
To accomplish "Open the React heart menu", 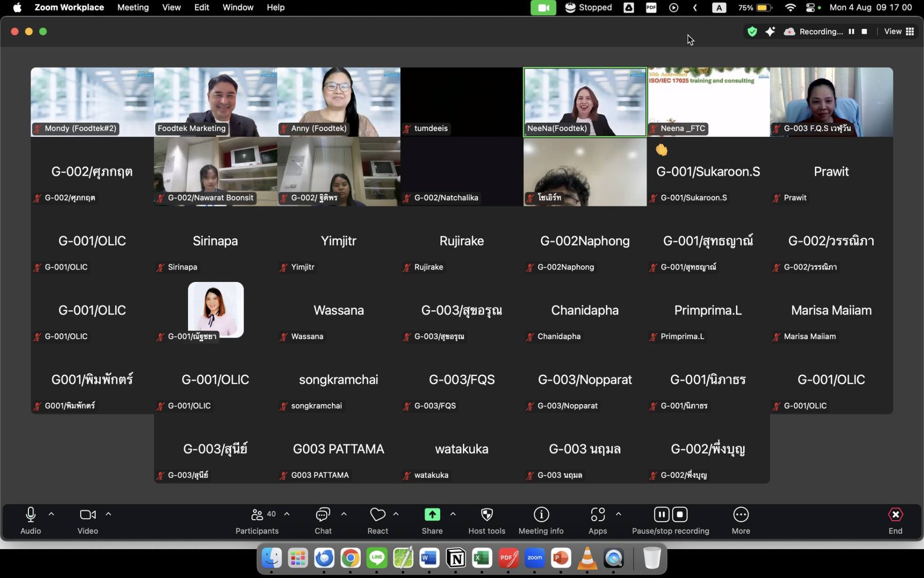I will 378,520.
